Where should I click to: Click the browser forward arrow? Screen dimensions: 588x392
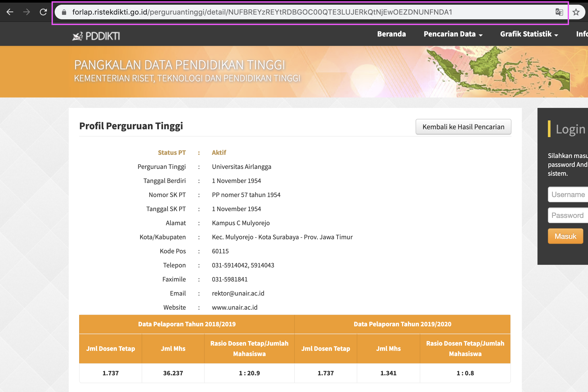(27, 12)
